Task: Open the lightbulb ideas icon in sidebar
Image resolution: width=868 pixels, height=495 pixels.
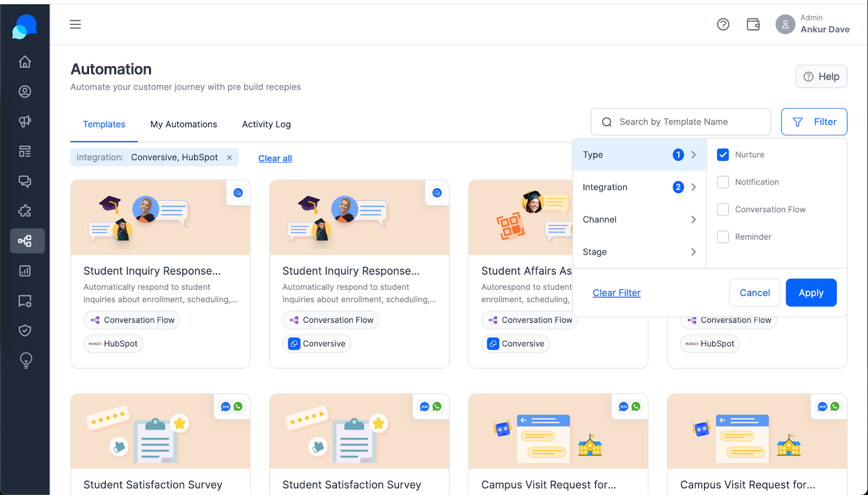Action: point(25,360)
